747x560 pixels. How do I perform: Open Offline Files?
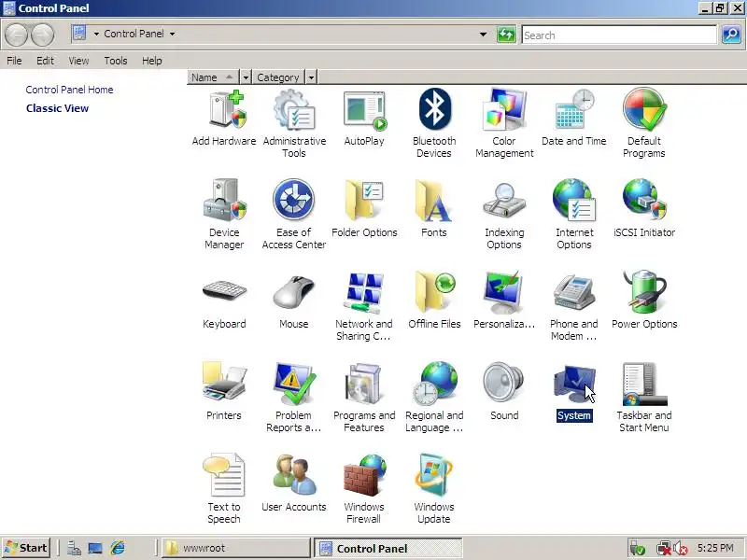tap(434, 301)
